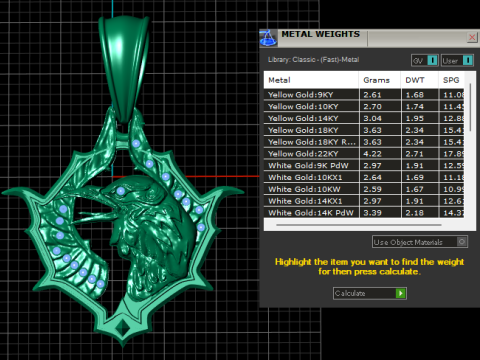480x360 pixels.
Task: Select the White Gold:14KX1 row
Action: pos(364,201)
